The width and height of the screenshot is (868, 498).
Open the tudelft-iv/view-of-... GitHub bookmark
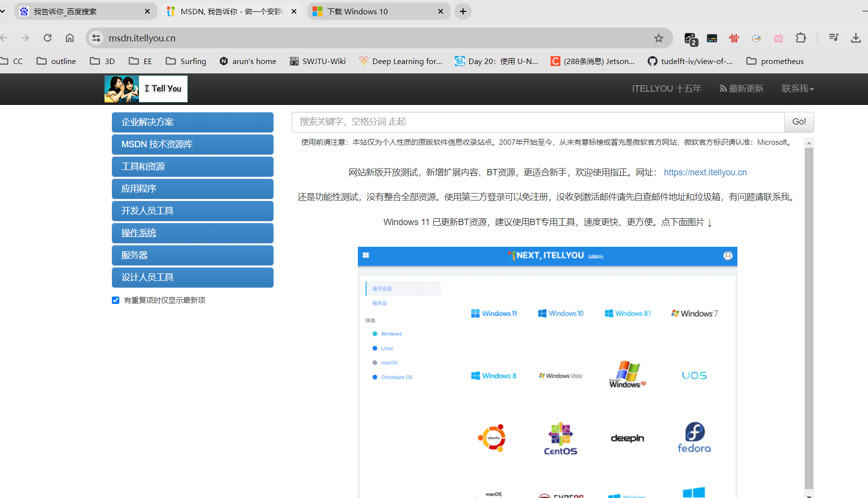tap(690, 61)
